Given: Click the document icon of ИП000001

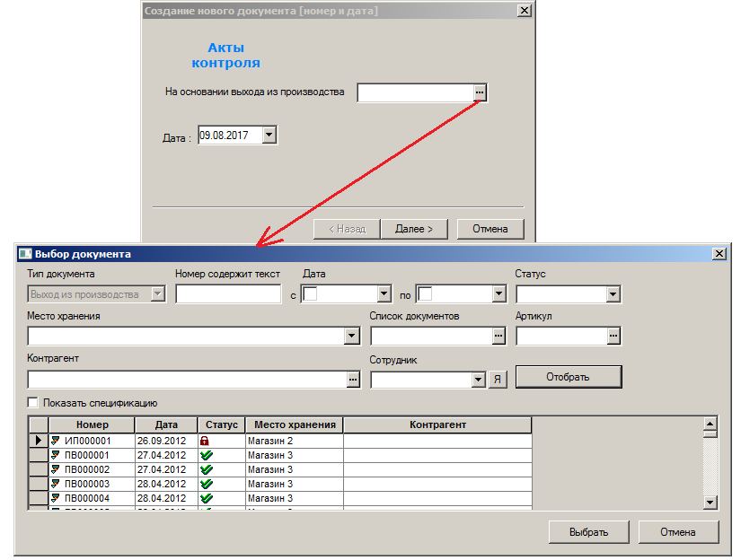Looking at the screenshot, I should click(x=56, y=441).
